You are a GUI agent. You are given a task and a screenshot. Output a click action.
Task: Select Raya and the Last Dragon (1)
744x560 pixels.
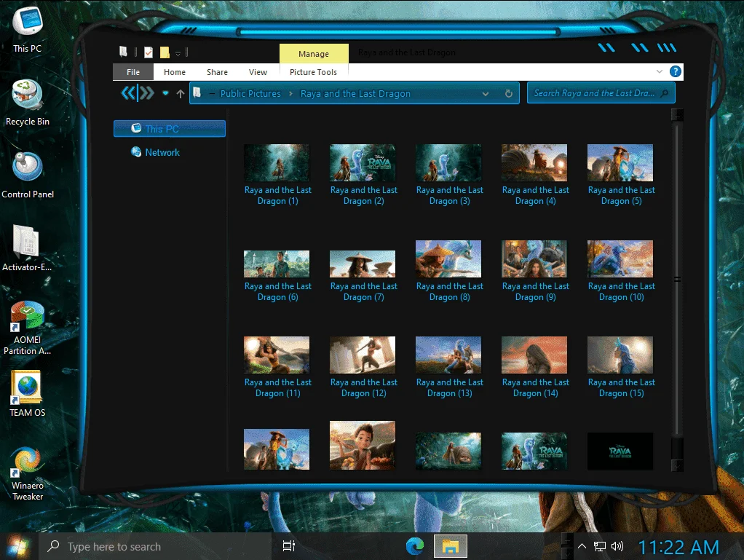277,175
